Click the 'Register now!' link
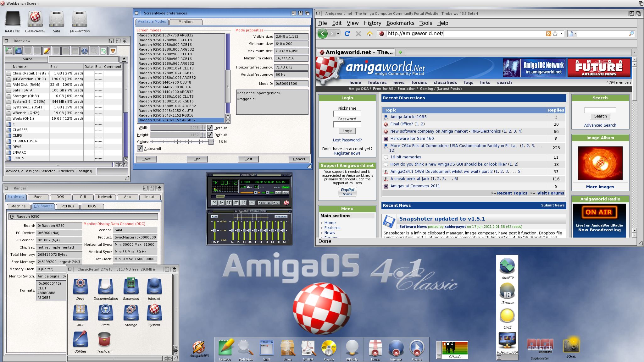 [347, 153]
